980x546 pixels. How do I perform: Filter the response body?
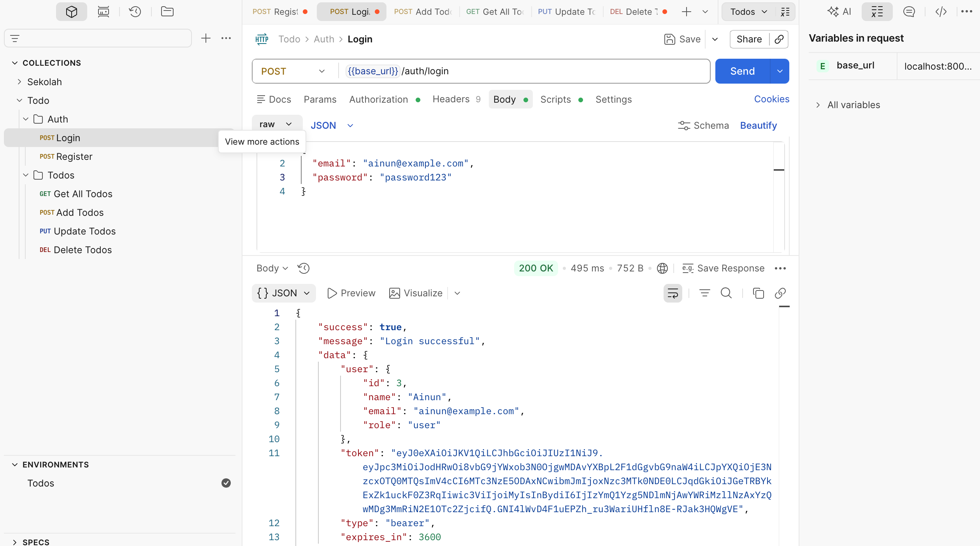pos(705,293)
